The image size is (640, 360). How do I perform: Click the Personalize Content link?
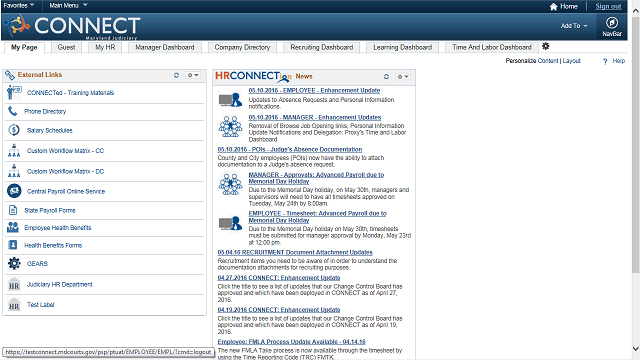coord(548,61)
